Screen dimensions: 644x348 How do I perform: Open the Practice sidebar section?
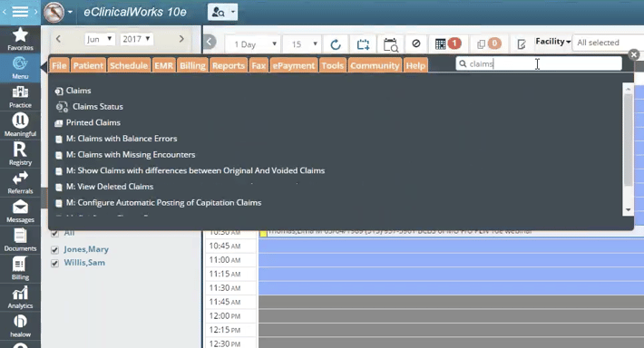(20, 97)
